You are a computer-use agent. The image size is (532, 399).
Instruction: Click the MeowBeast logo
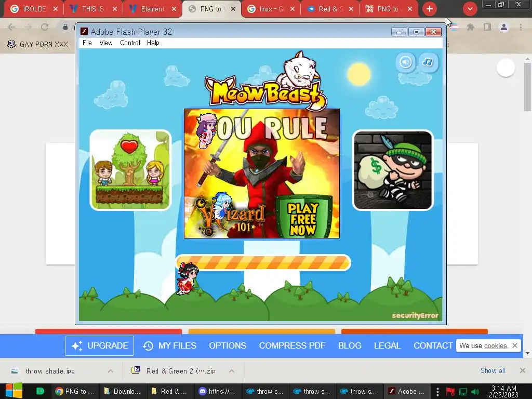pos(265,82)
